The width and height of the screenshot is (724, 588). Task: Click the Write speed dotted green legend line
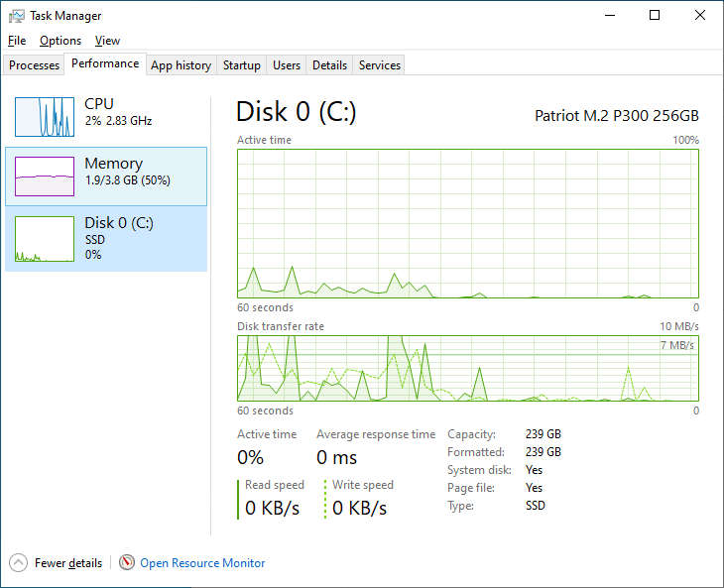coord(325,499)
